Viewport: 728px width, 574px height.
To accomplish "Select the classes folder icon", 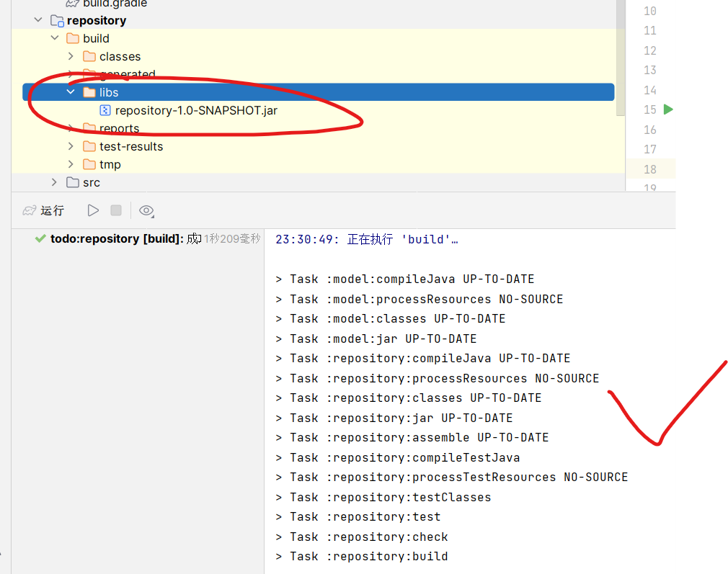I will tap(89, 56).
